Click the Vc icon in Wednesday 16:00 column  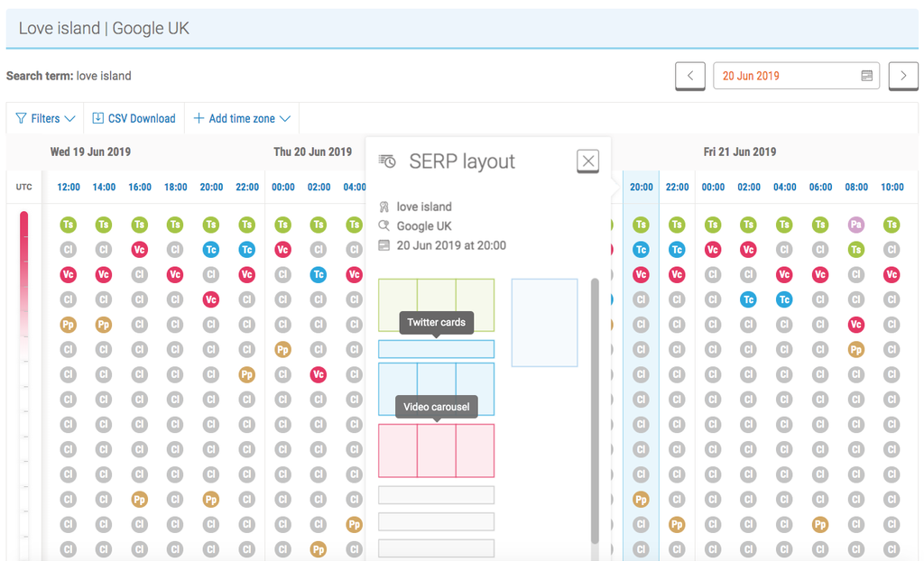tap(139, 250)
